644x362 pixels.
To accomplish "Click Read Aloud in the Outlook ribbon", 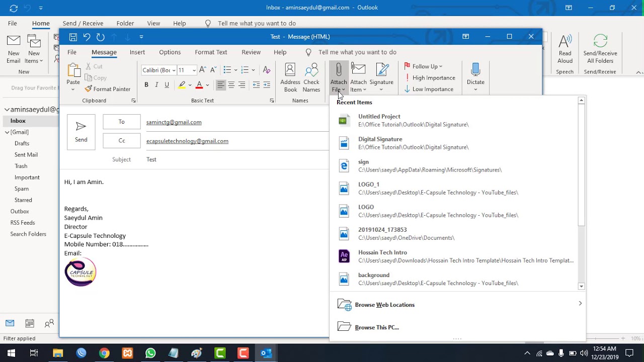I will [x=565, y=49].
